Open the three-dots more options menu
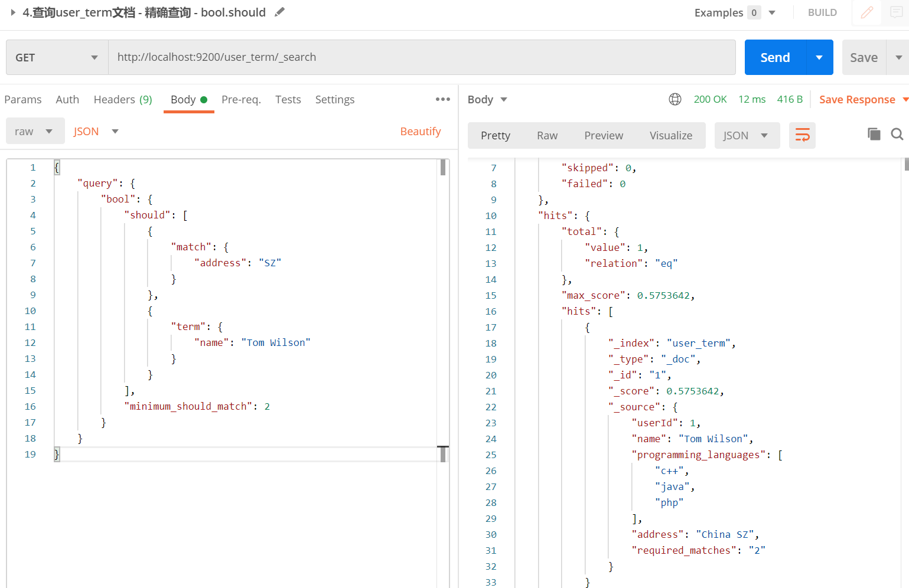909x588 pixels. [443, 99]
